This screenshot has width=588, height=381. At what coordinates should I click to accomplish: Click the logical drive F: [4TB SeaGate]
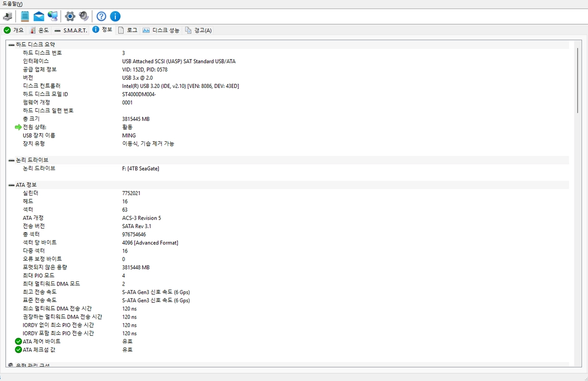pyautogui.click(x=141, y=168)
